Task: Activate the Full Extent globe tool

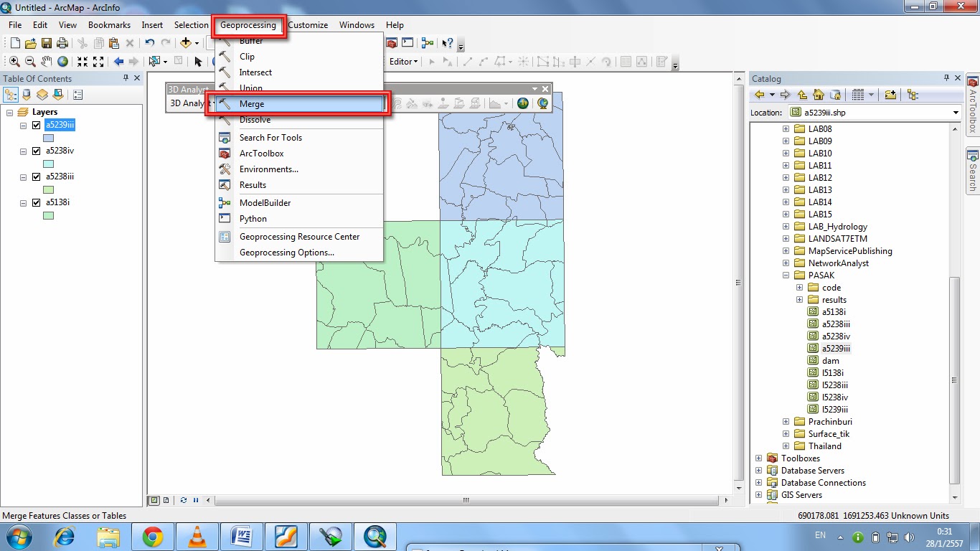Action: point(62,61)
